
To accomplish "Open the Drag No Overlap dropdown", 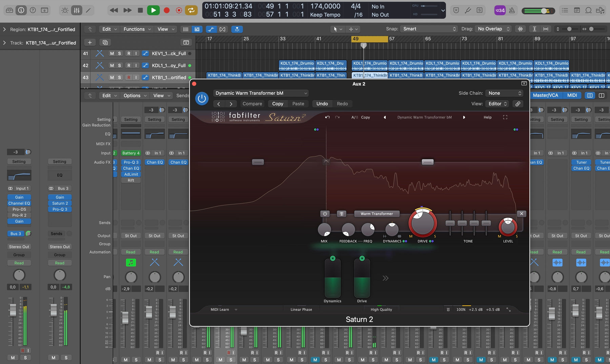I will 493,29.
